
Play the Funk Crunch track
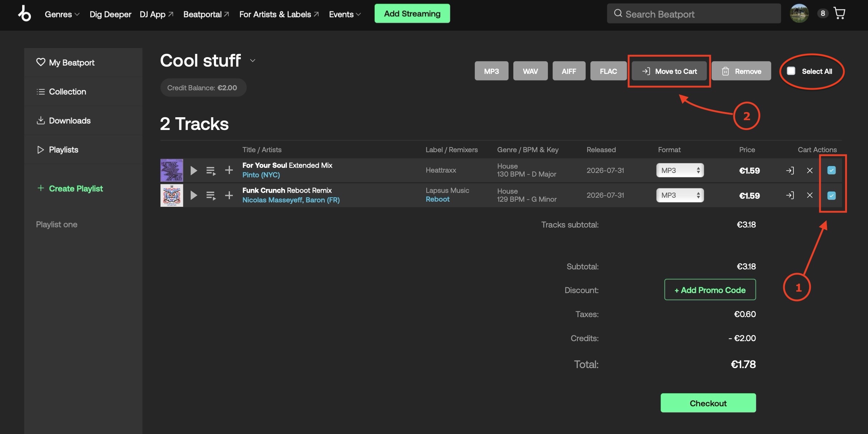tap(194, 196)
